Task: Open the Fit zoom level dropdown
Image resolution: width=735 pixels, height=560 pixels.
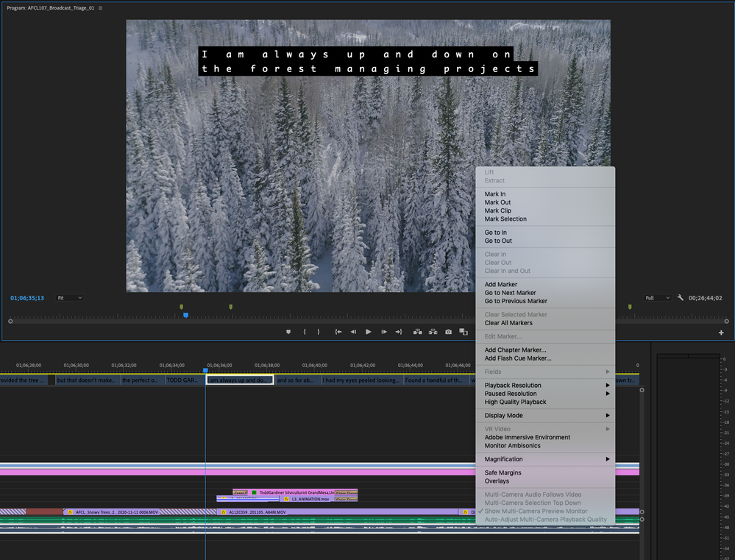Action: tap(70, 298)
